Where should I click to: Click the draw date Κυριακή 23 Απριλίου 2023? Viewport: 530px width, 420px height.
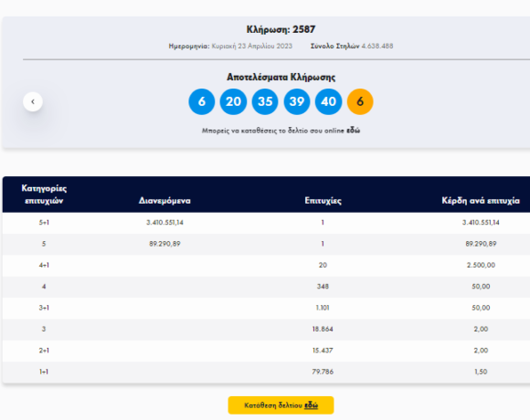pos(252,46)
